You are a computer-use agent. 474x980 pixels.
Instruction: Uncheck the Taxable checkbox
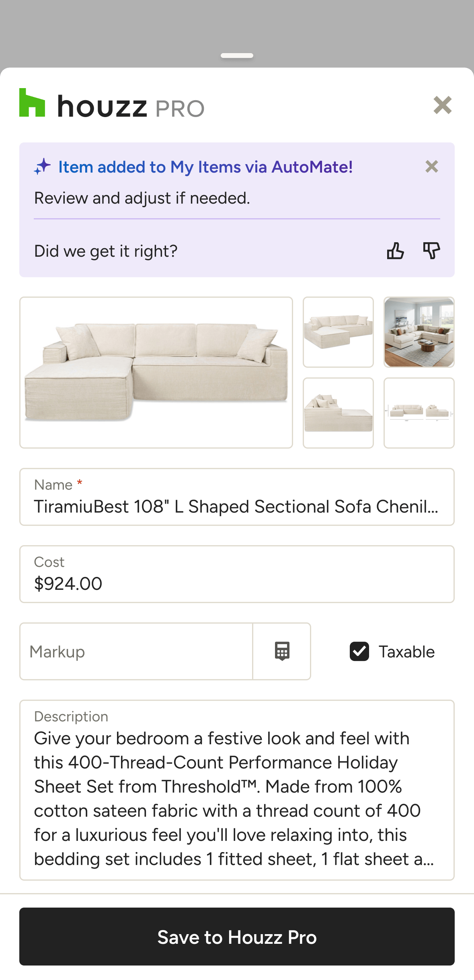click(x=359, y=651)
